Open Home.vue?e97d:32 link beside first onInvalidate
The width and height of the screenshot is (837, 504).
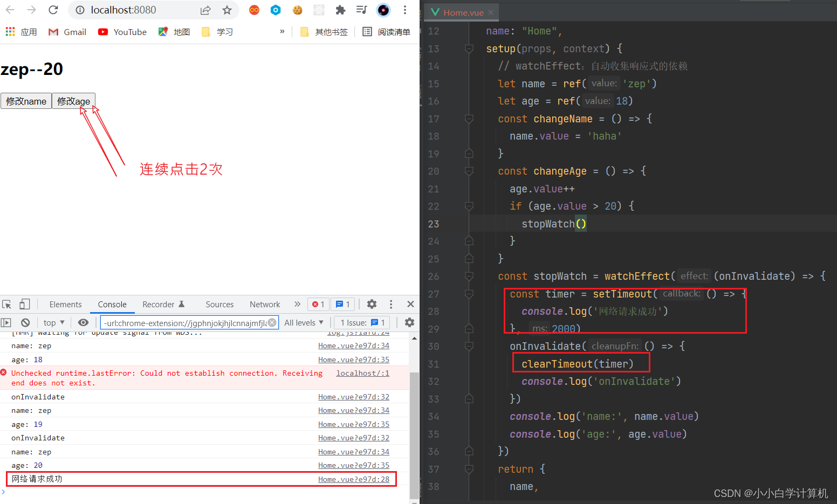(354, 397)
